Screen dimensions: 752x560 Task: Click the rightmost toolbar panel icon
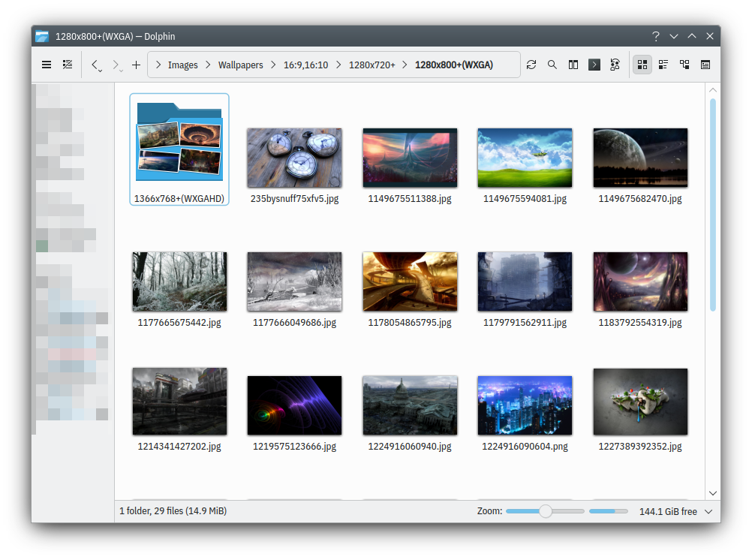[x=705, y=65]
